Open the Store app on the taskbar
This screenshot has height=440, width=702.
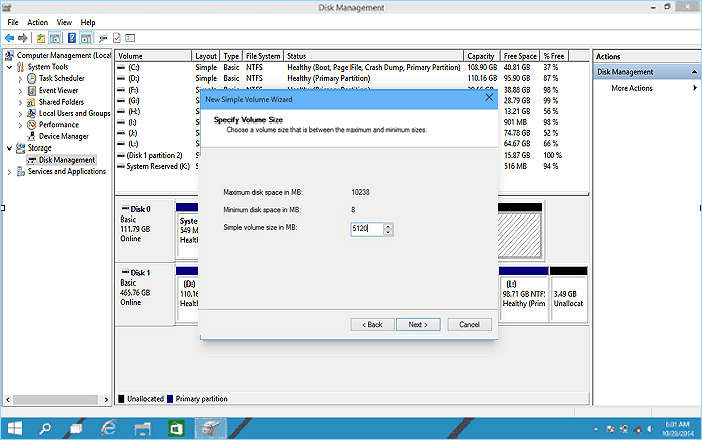176,427
